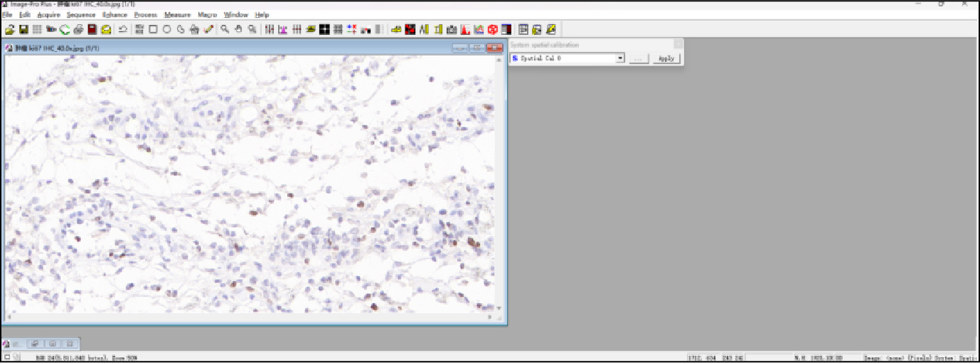Click the Save floppy disk icon
The width and height of the screenshot is (980, 363).
tap(23, 29)
